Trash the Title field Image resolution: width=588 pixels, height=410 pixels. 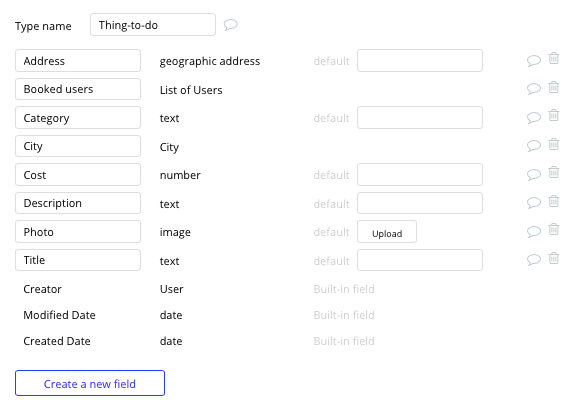coord(554,258)
